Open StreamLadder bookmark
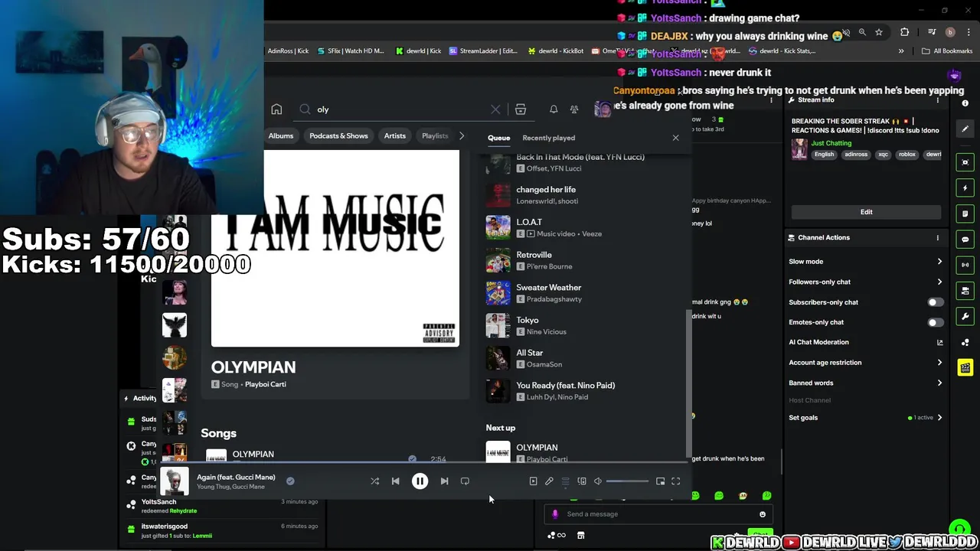The image size is (980, 551). tap(484, 51)
